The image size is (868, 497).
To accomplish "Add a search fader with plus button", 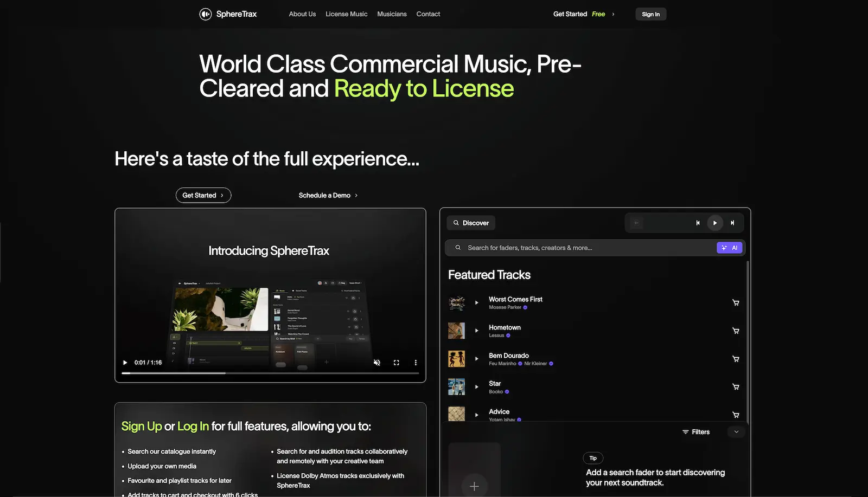I will tap(474, 486).
